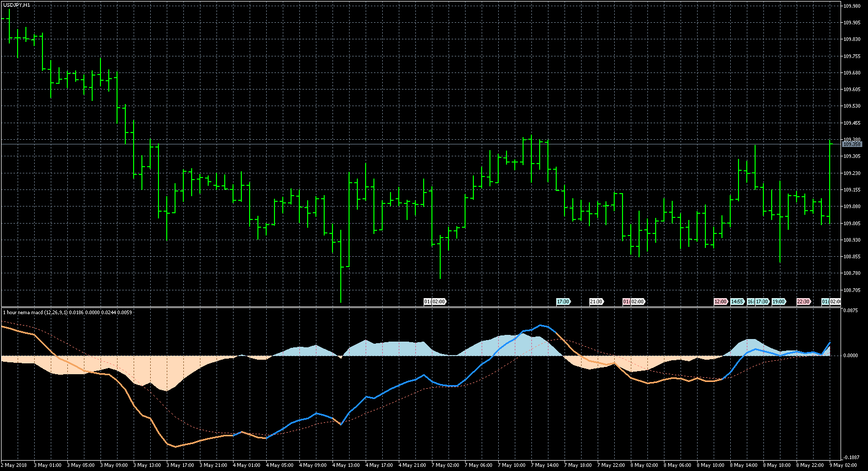Click the cyan 19:00 event marker
This screenshot has height=471, width=868.
click(778, 302)
